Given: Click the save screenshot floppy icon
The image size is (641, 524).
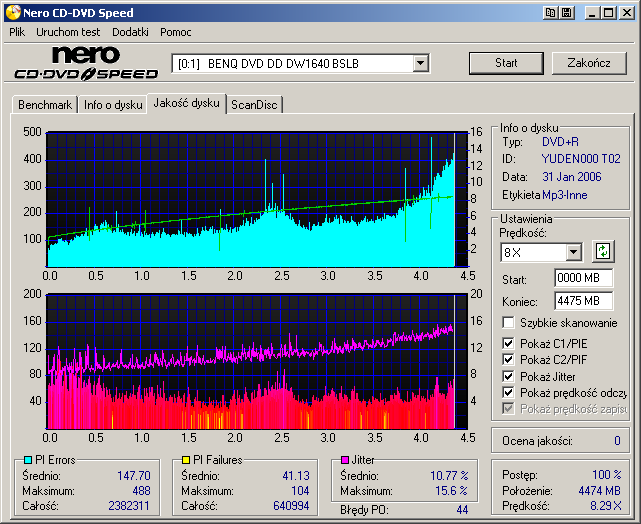Looking at the screenshot, I should coord(567,13).
